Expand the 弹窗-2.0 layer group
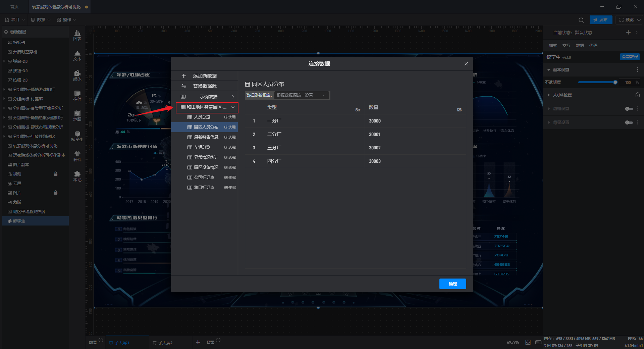This screenshot has height=349, width=644. [x=4, y=61]
